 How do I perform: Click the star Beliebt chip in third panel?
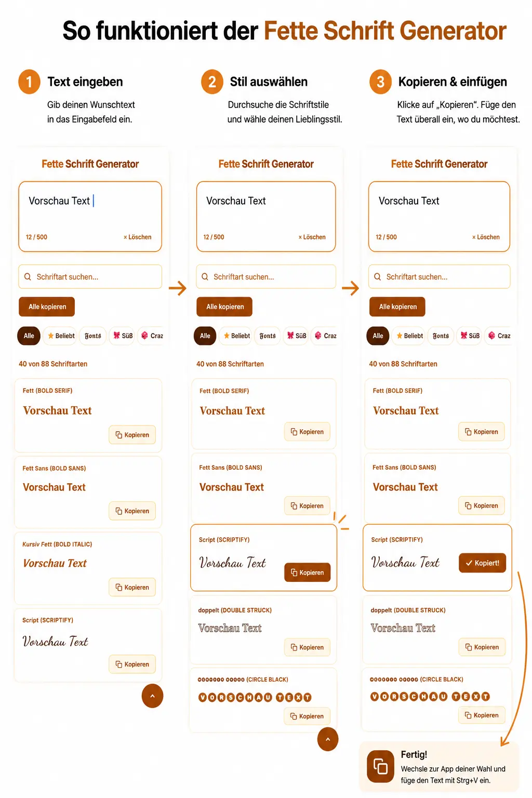pos(409,336)
